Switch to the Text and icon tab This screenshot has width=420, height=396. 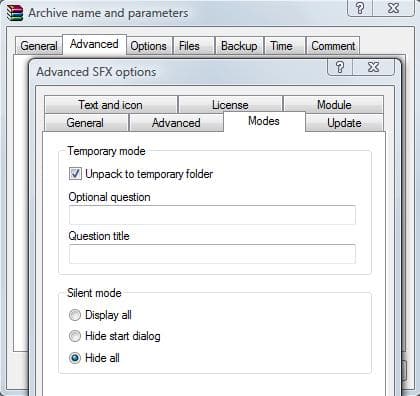[111, 105]
